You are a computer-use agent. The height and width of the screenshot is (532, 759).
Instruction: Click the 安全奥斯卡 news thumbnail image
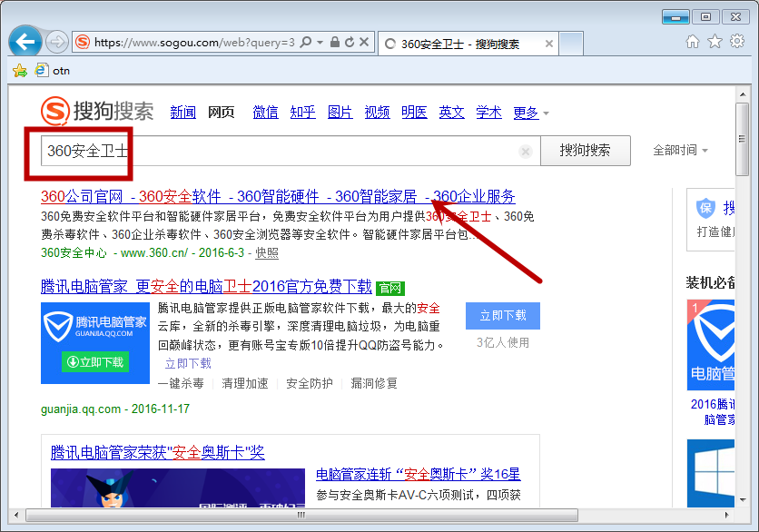click(178, 488)
